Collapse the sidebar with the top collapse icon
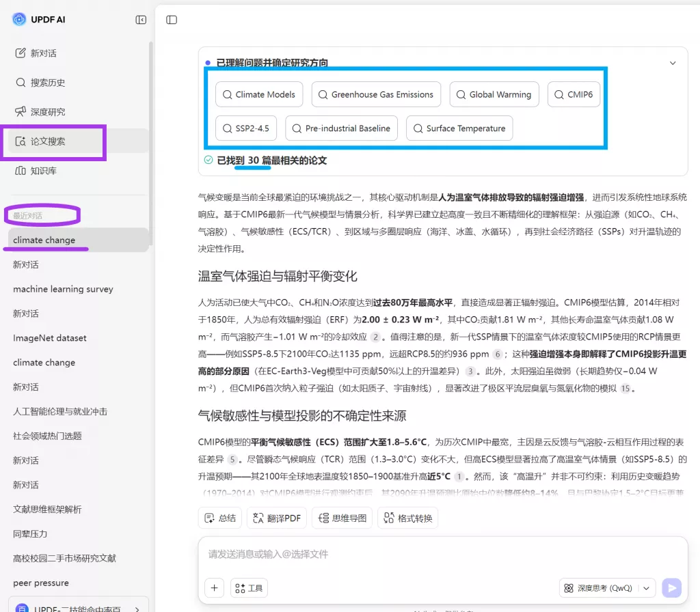The image size is (700, 612). (141, 20)
